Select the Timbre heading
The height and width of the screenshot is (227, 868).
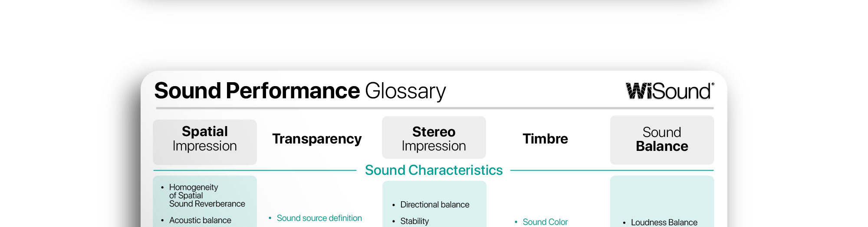coord(545,139)
